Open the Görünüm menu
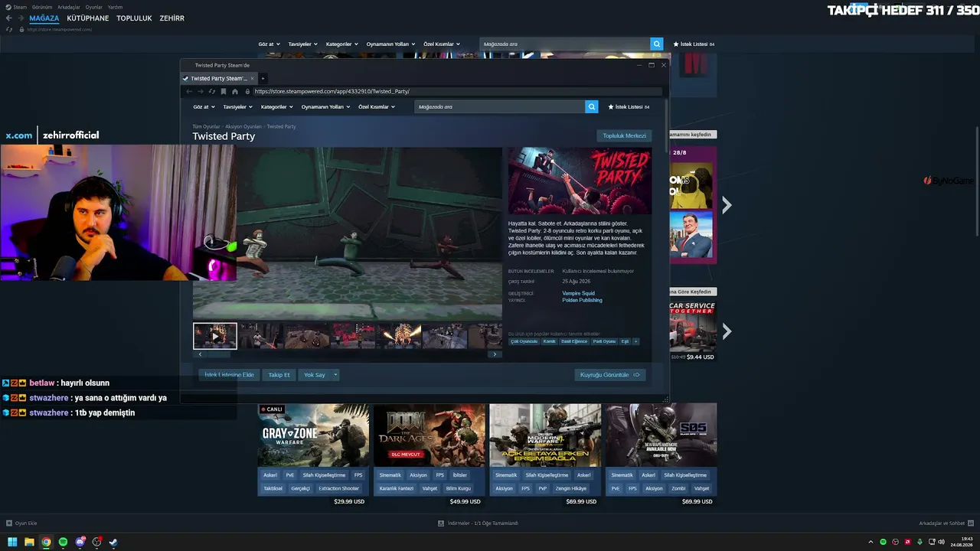 pyautogui.click(x=42, y=7)
